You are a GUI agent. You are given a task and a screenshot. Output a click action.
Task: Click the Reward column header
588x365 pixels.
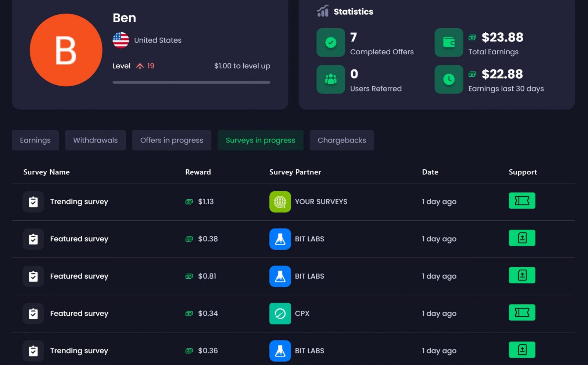(198, 172)
